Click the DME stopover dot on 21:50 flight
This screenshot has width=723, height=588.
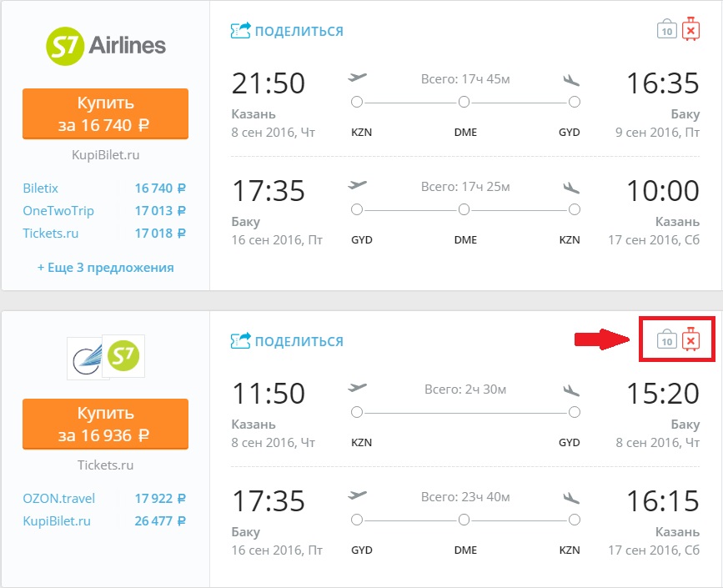click(x=464, y=102)
